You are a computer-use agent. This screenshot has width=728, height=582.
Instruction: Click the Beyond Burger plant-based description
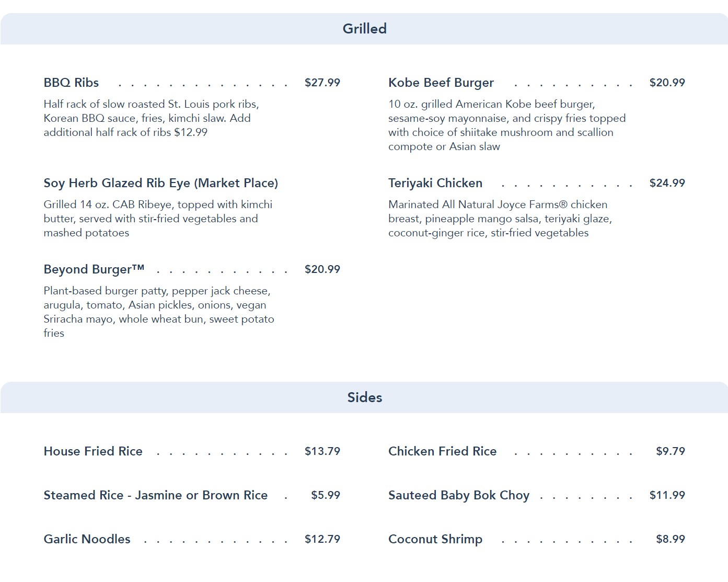tap(158, 312)
